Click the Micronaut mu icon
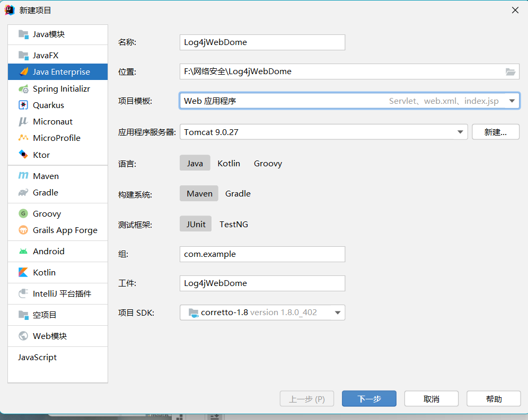This screenshot has height=420, width=528. click(x=23, y=121)
